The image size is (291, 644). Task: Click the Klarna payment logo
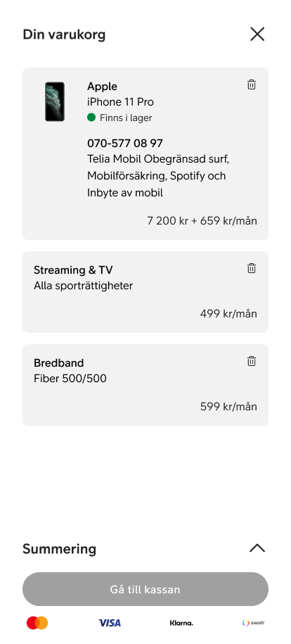click(x=181, y=623)
